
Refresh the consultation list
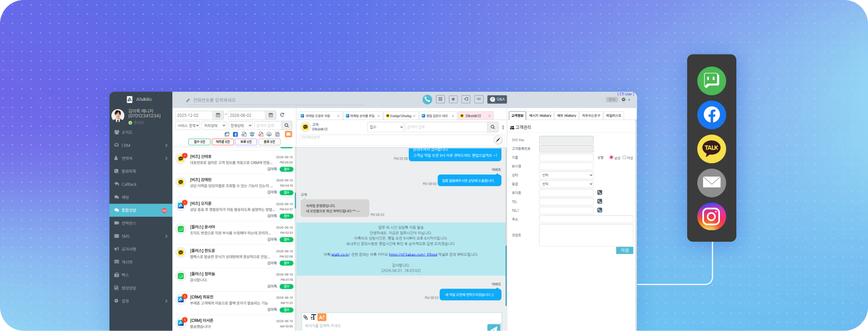click(282, 115)
